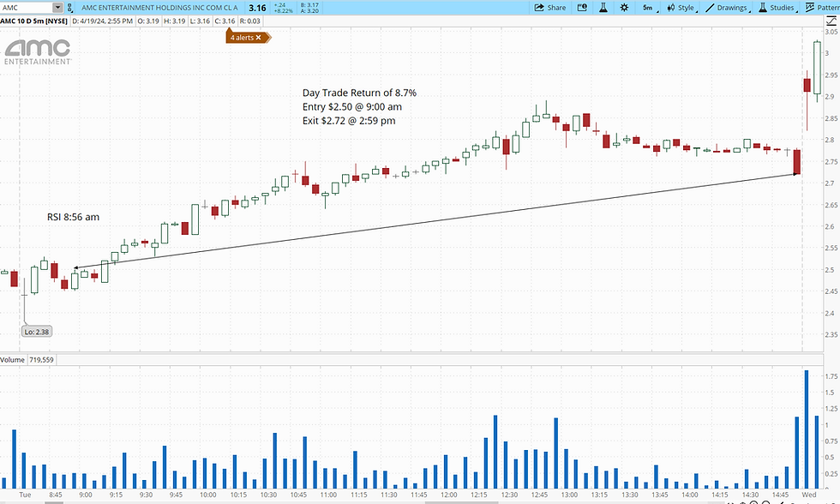840x504 pixels.
Task: Open chart settings gear icon
Action: coord(624,8)
